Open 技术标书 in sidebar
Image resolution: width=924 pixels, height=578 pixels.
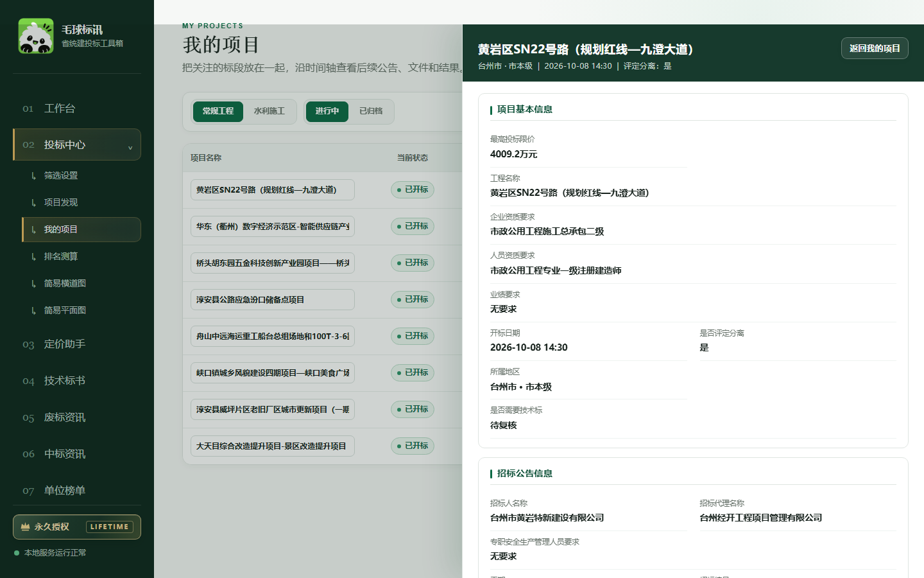77,381
